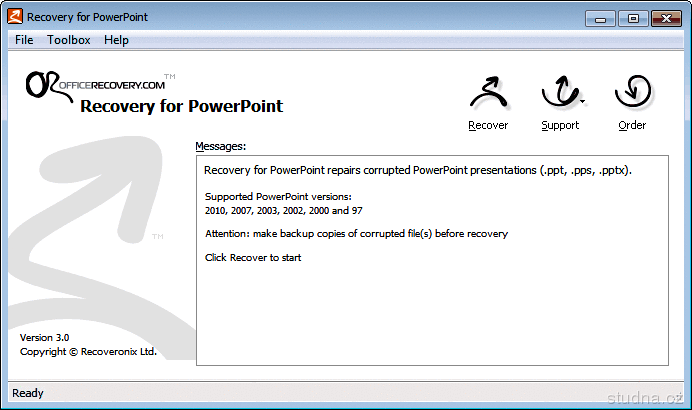Minimize the Recovery for PowerPoint window
This screenshot has width=692, height=410.
(x=601, y=17)
